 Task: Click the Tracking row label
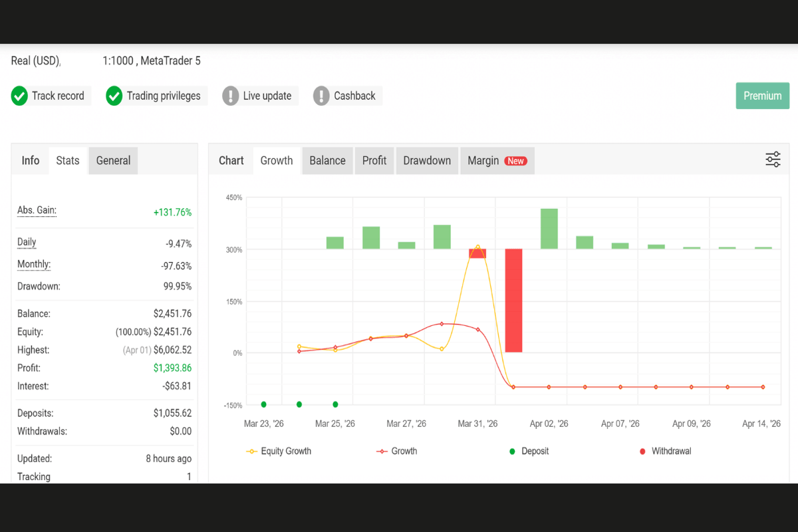(34, 476)
